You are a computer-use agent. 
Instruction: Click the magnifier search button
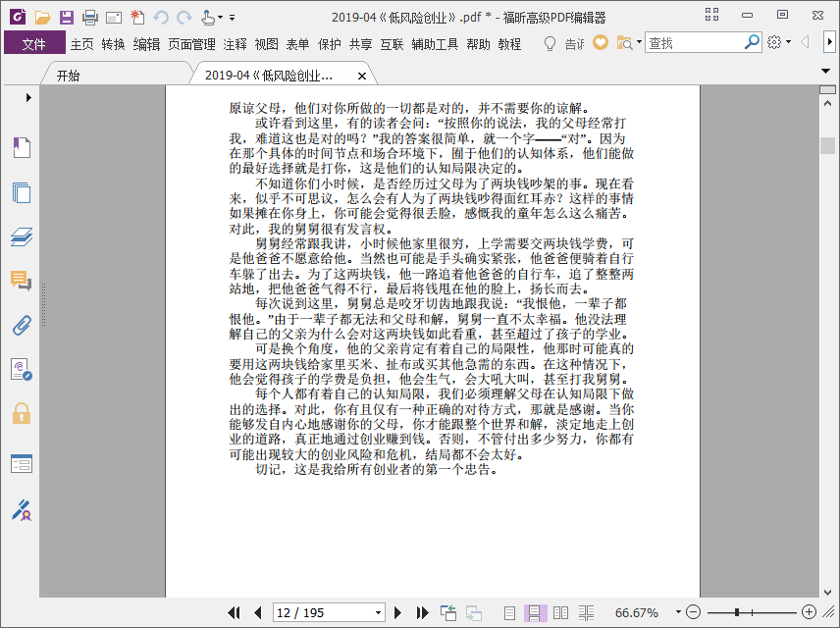click(752, 42)
